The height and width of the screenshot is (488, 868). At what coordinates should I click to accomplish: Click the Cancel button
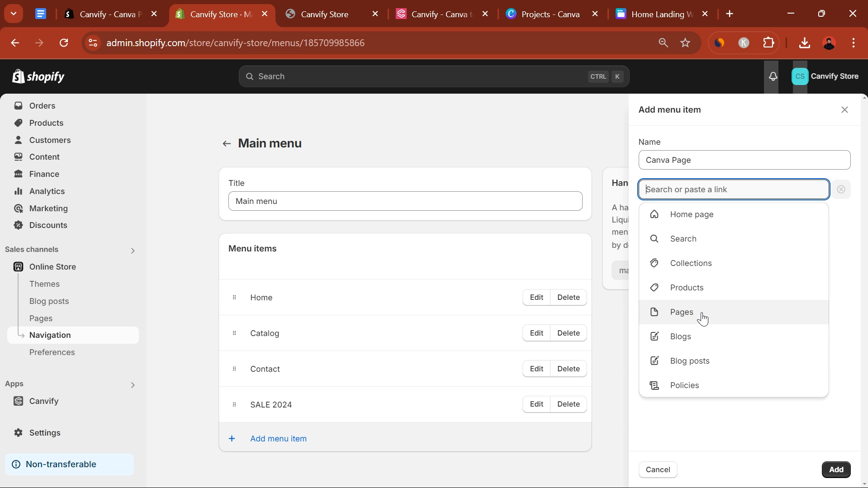[658, 469]
